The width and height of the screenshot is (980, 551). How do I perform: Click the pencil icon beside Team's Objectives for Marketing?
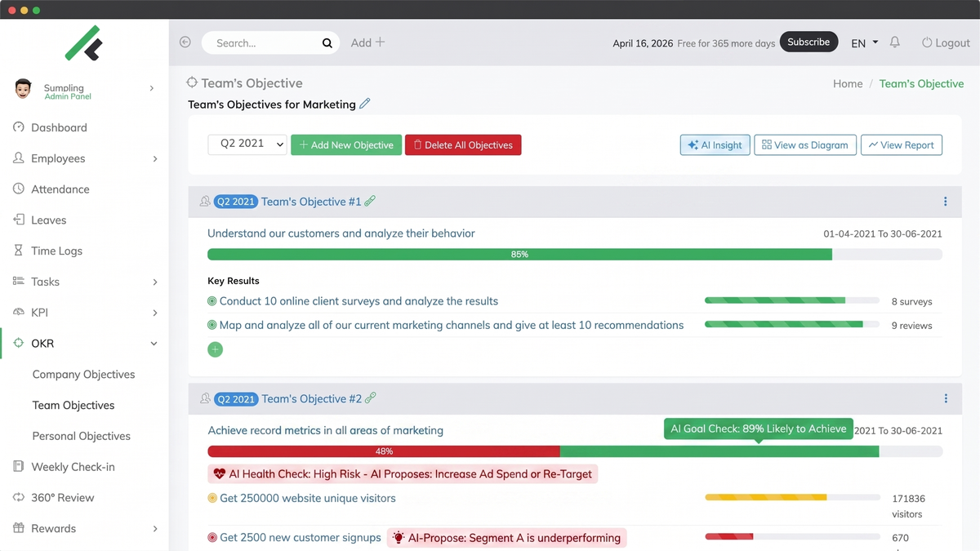click(365, 104)
